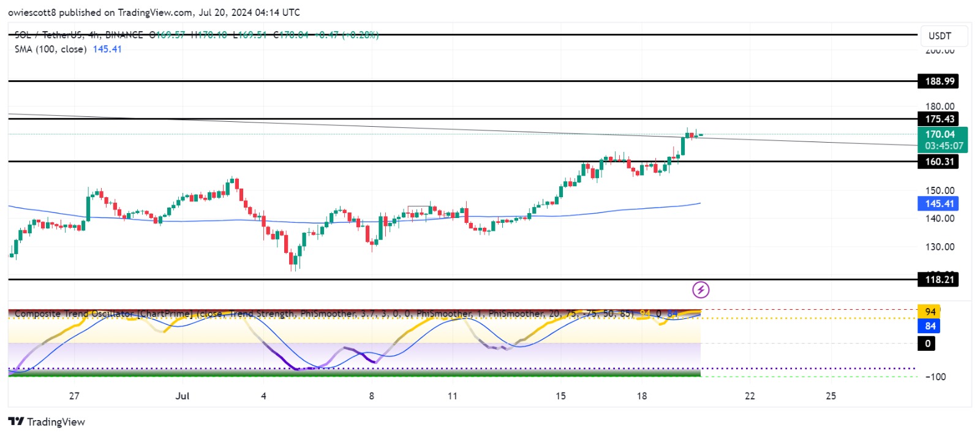
Task: Select the yellow 94 oscillator value tag
Action: 929,312
